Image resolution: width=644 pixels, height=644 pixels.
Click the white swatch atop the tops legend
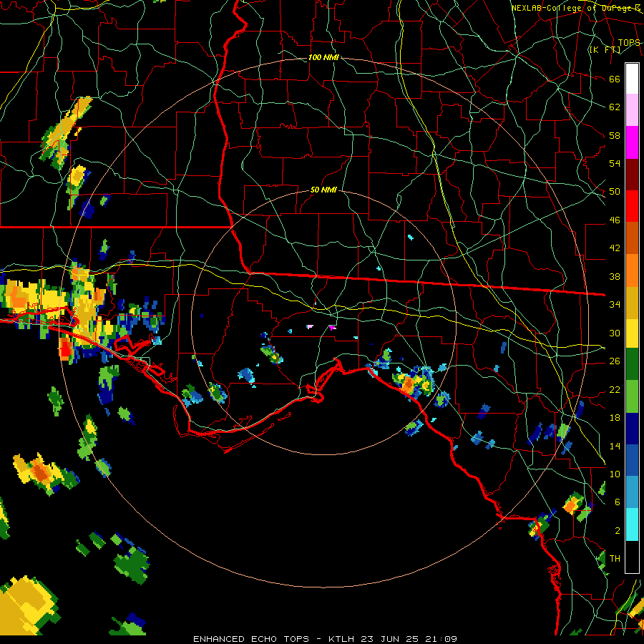632,79
